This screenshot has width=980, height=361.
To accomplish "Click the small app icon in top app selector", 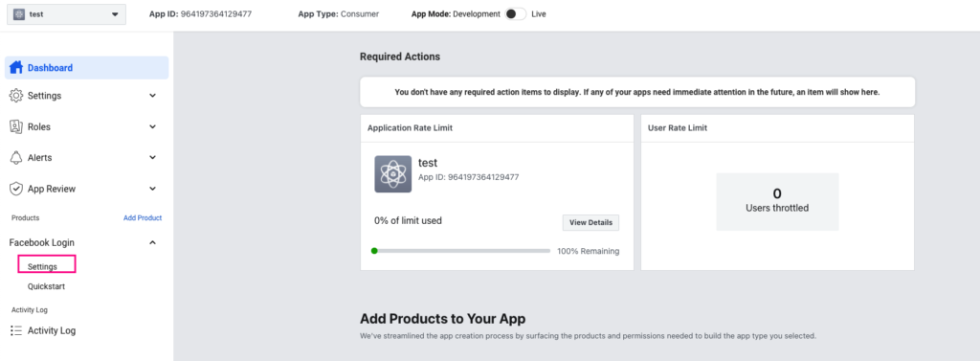I will [x=19, y=14].
